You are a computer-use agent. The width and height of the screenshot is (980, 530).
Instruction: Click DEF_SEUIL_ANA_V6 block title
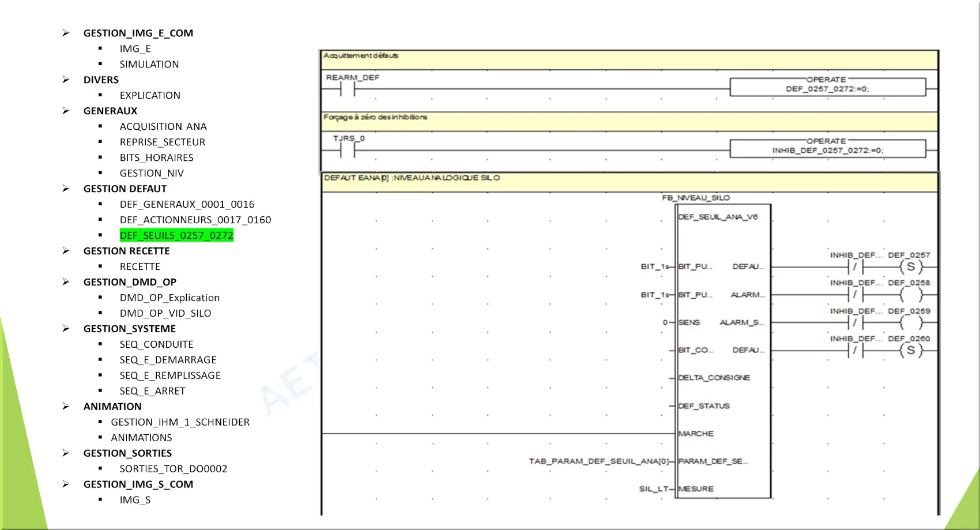(718, 217)
